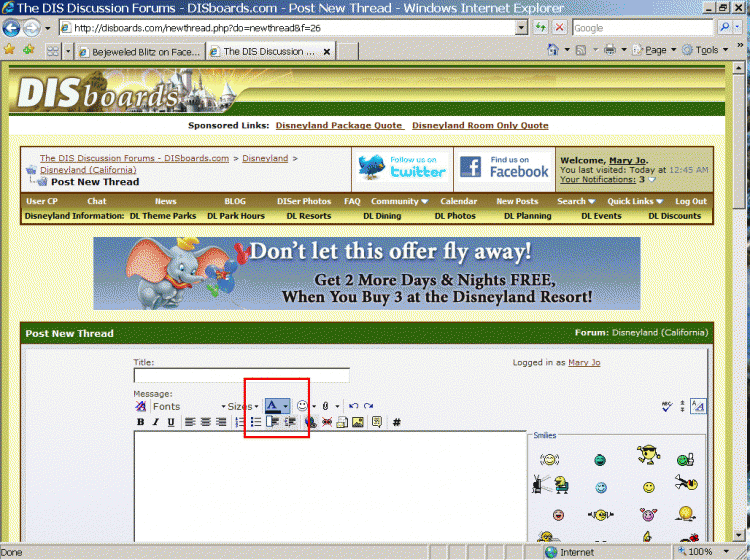Click the Disneyland (California) breadcrumb link
This screenshot has height=560, width=750.
[88, 170]
